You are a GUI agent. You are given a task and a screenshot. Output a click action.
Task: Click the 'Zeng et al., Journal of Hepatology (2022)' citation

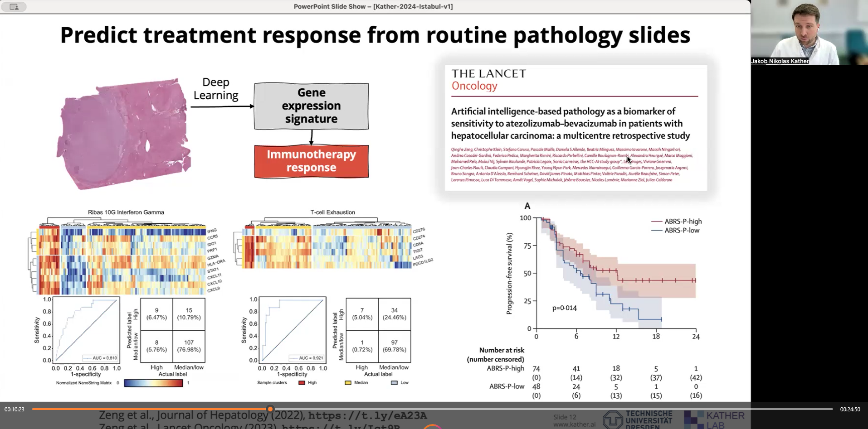pos(202,415)
